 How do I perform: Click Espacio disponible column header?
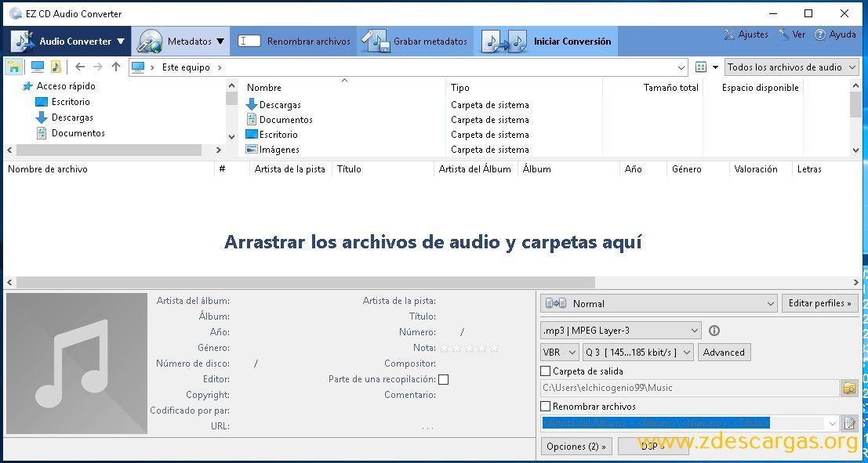pyautogui.click(x=760, y=88)
